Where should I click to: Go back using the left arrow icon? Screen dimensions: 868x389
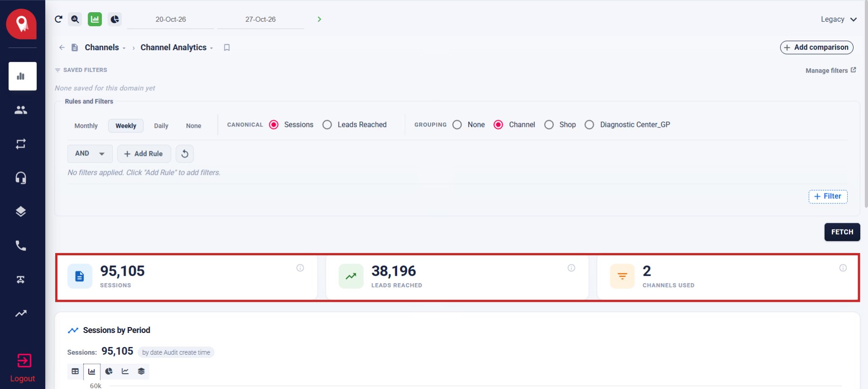point(62,47)
